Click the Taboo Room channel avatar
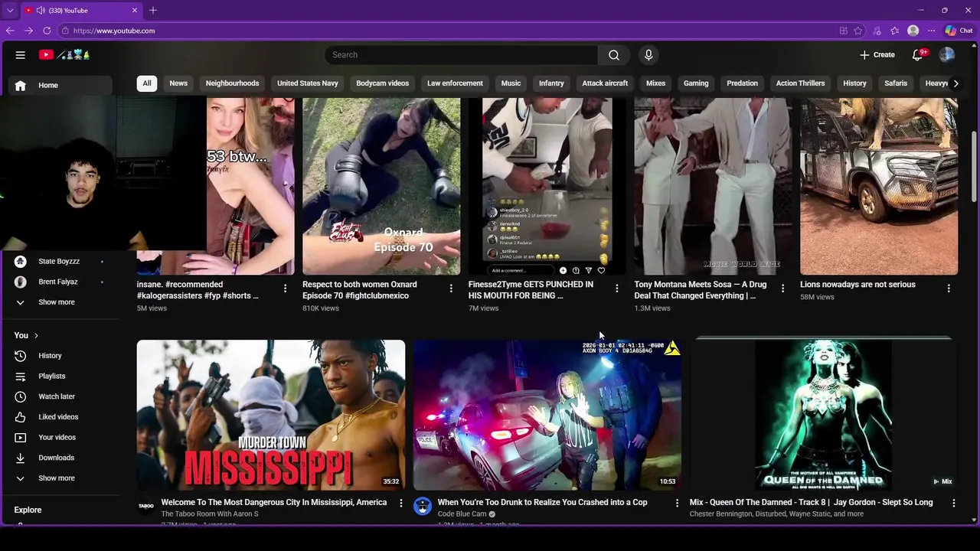 click(x=145, y=507)
